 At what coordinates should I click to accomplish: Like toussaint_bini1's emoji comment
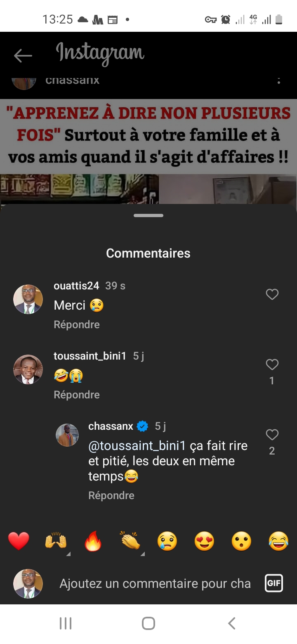pyautogui.click(x=272, y=365)
